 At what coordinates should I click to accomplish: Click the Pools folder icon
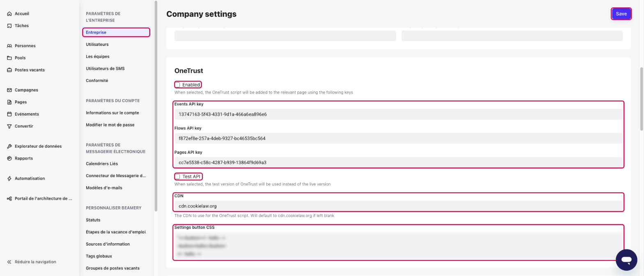pyautogui.click(x=9, y=58)
